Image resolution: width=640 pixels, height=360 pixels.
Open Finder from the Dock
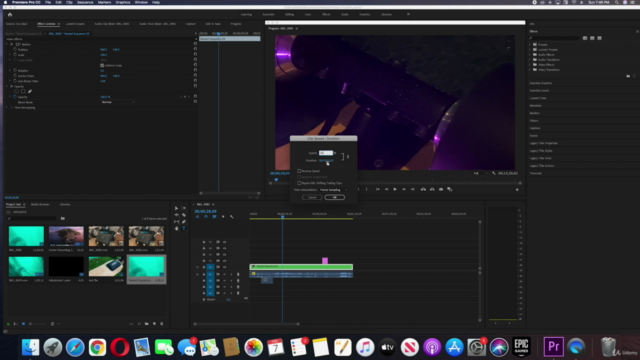30,347
